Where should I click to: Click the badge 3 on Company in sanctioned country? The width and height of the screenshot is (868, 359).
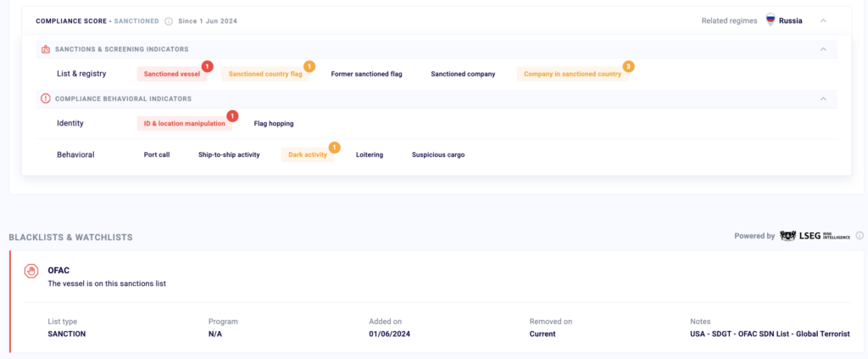628,66
